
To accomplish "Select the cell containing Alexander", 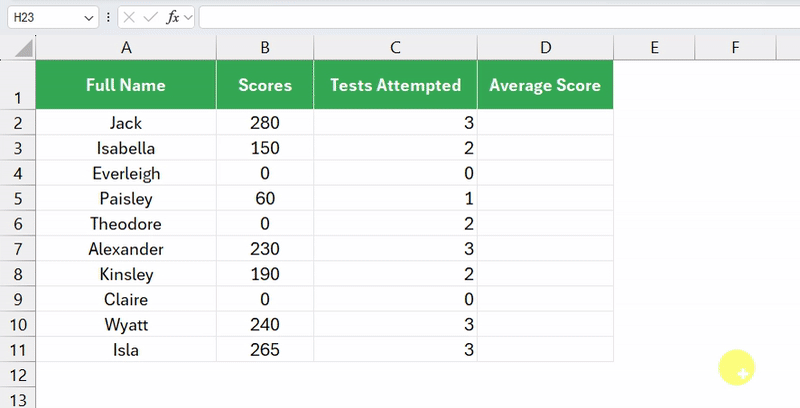I will pos(126,249).
